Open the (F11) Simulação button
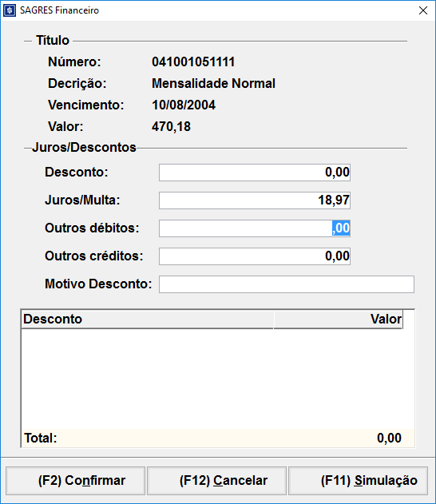Screen dimensions: 436x504 (359, 481)
